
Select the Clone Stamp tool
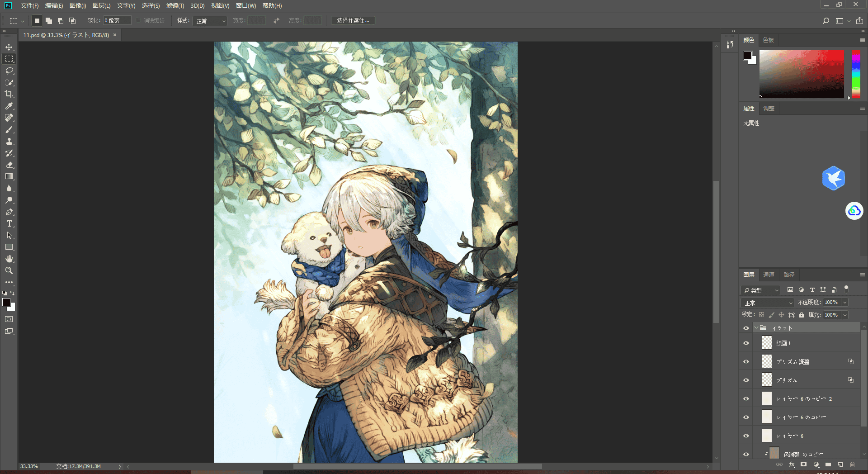click(x=9, y=141)
